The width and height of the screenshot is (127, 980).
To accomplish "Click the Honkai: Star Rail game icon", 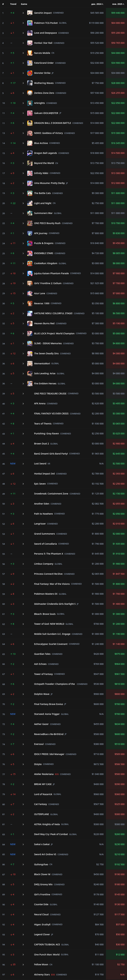I will click(x=30, y=43).
